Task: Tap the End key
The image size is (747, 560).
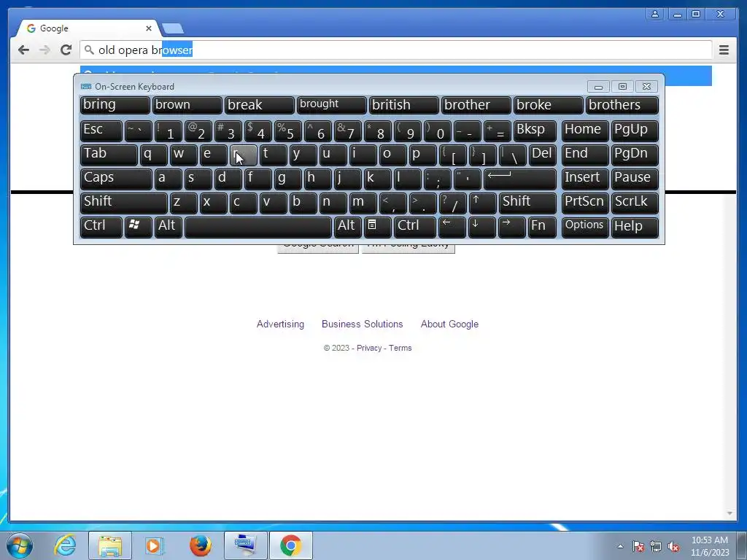Action: (585, 155)
